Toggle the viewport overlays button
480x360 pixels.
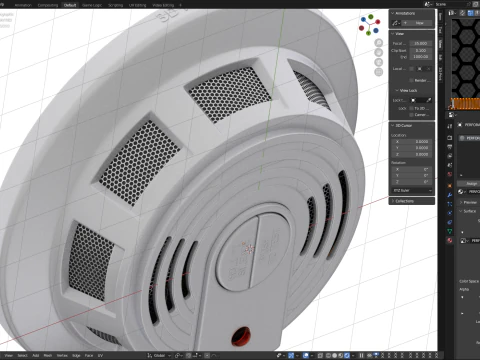pos(306,355)
